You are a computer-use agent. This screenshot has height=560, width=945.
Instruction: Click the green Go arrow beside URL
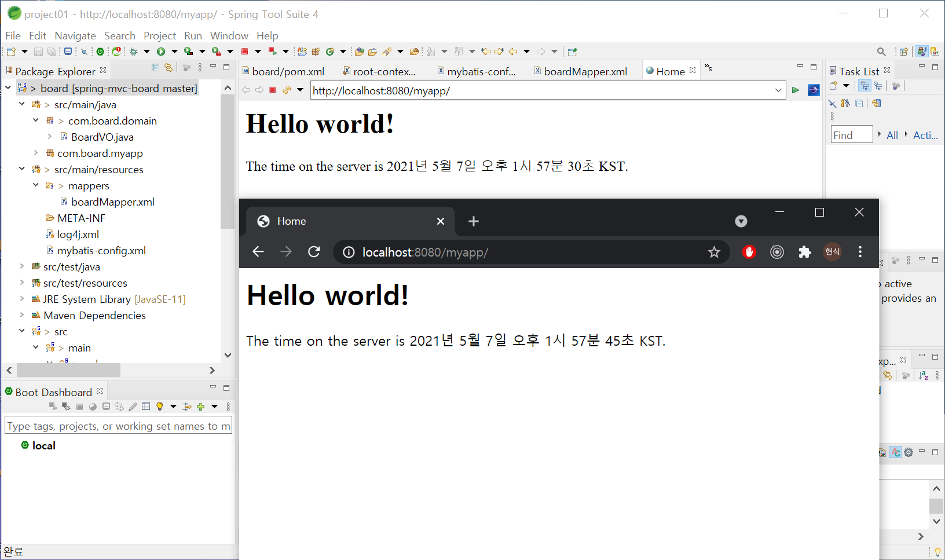point(796,90)
